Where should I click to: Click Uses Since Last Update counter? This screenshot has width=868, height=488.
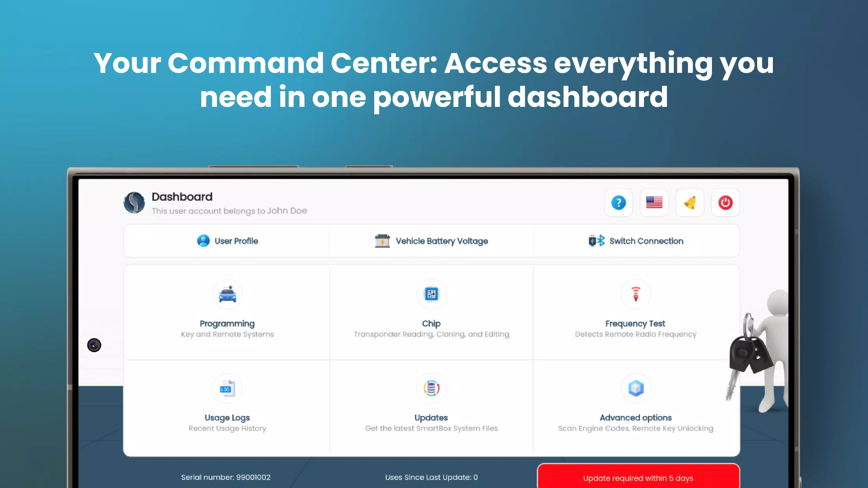pos(432,477)
